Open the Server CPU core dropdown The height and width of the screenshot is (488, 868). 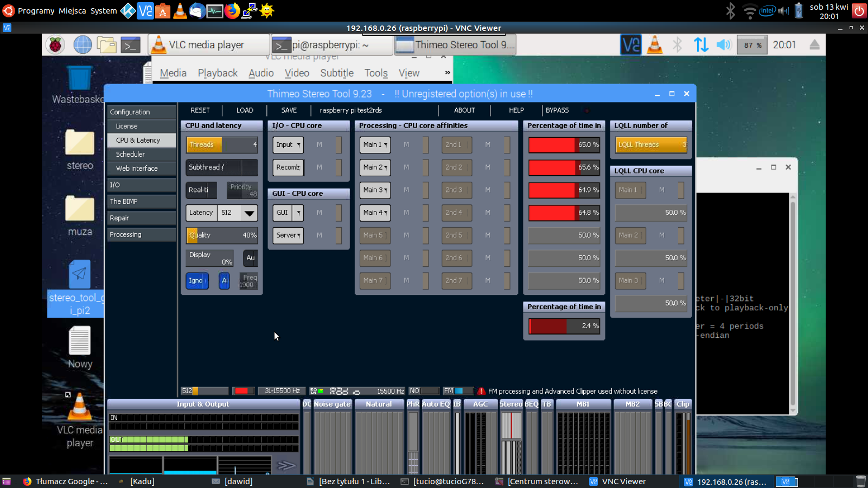coord(288,235)
